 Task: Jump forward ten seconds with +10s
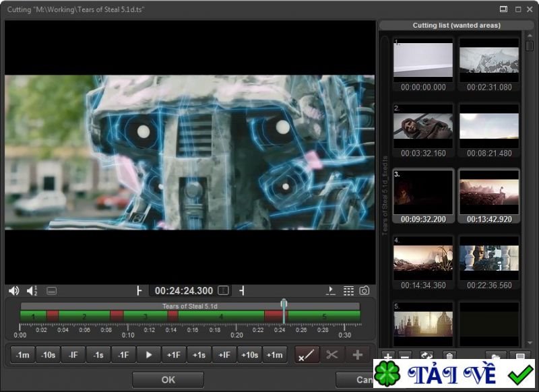[249, 355]
